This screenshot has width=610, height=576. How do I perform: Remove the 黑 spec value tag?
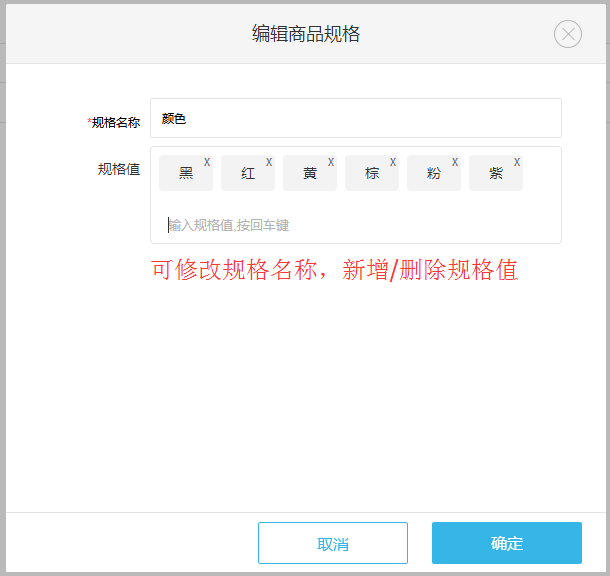(207, 162)
